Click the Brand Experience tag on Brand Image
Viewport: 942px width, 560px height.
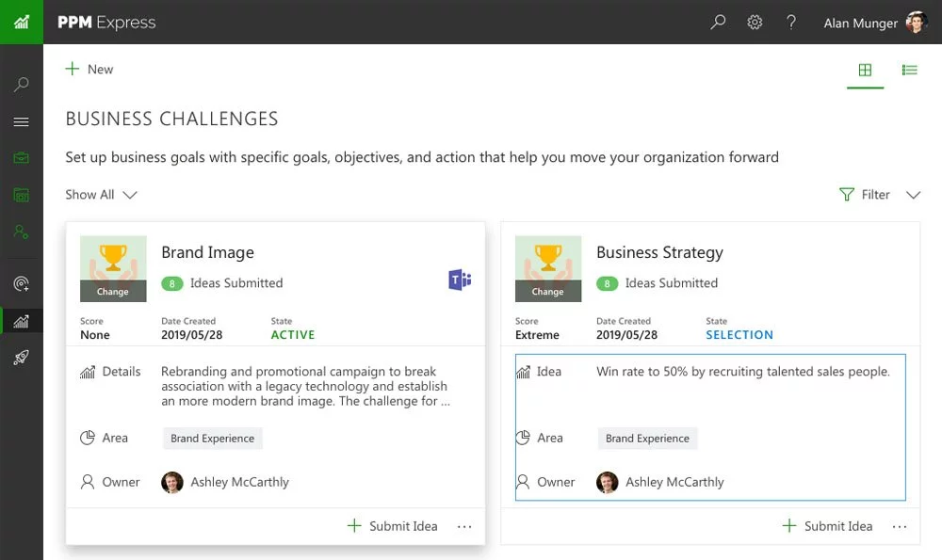[212, 439]
